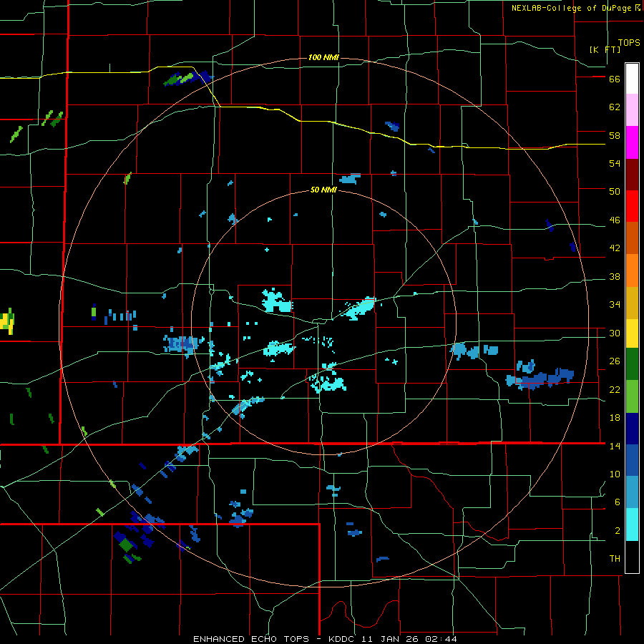Screen dimensions: 644x644
Task: Select the medium blue legend band above 10
Action: point(632,460)
